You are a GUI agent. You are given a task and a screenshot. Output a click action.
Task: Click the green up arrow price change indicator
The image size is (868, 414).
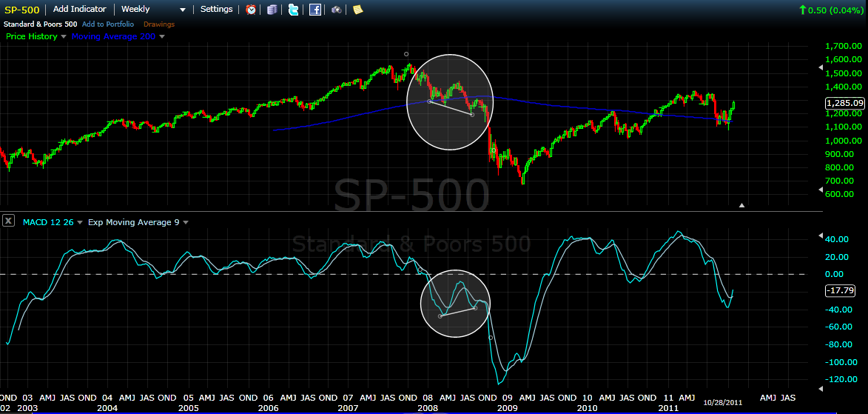pos(802,10)
